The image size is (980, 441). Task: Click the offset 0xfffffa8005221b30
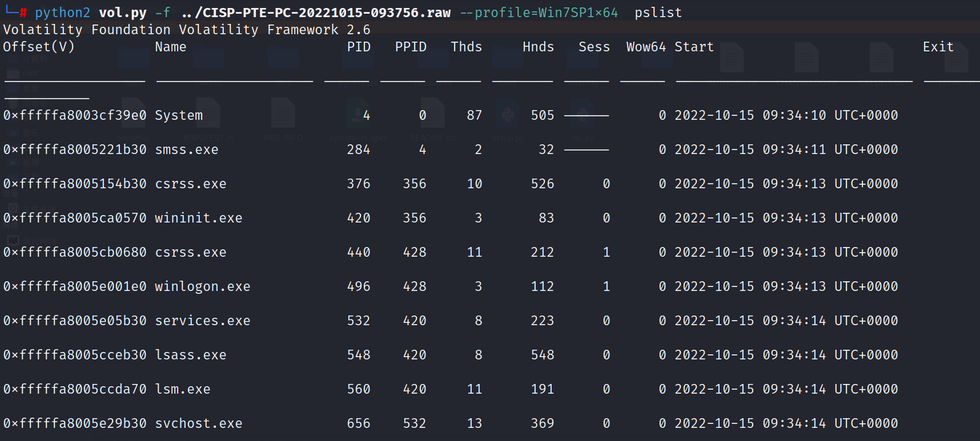(x=75, y=149)
